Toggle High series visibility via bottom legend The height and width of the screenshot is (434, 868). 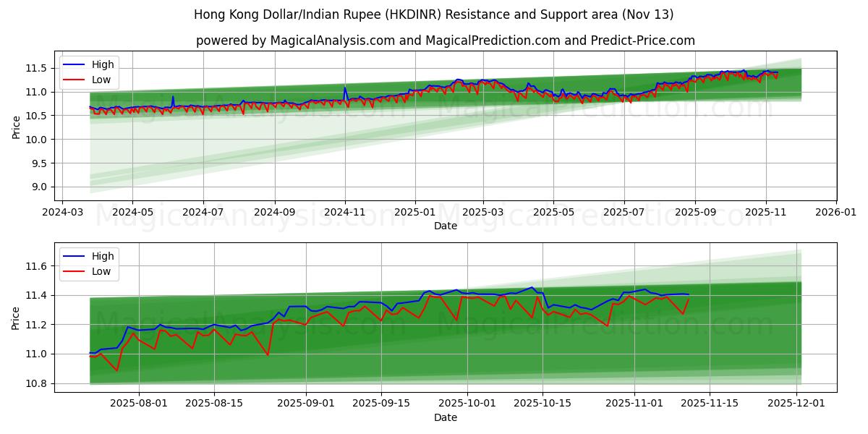point(105,256)
